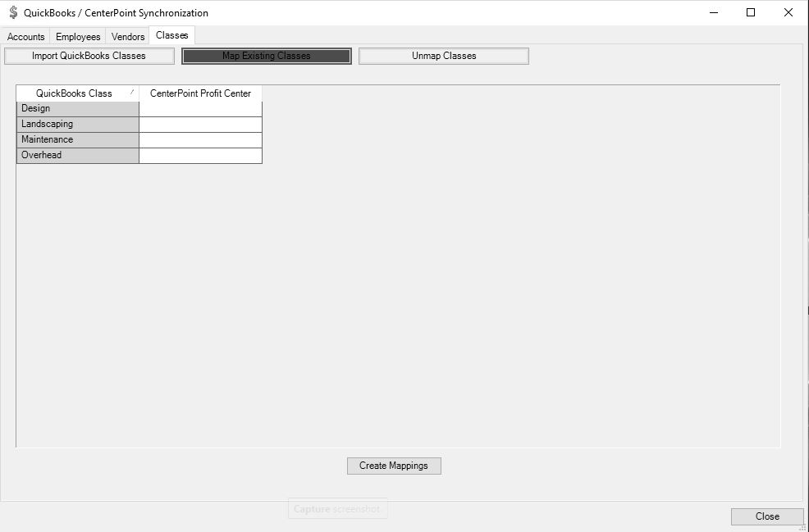This screenshot has width=809, height=532.
Task: Select the Classes tab
Action: tap(172, 35)
